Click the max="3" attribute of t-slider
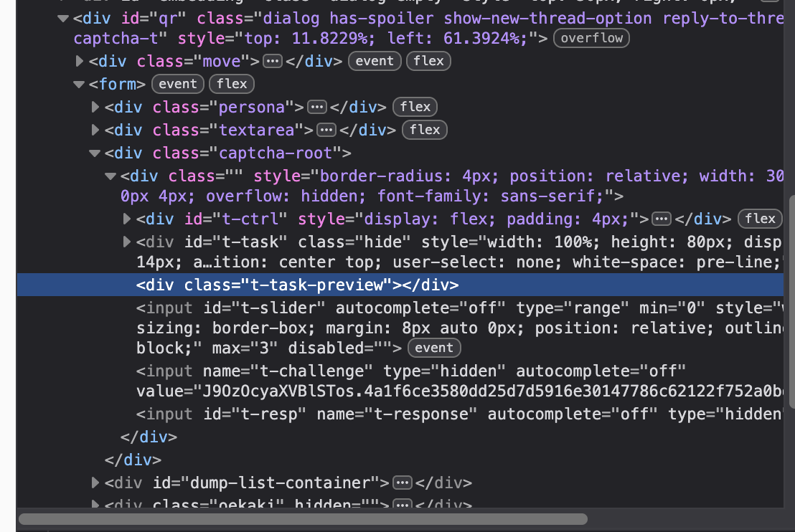 [x=245, y=348]
